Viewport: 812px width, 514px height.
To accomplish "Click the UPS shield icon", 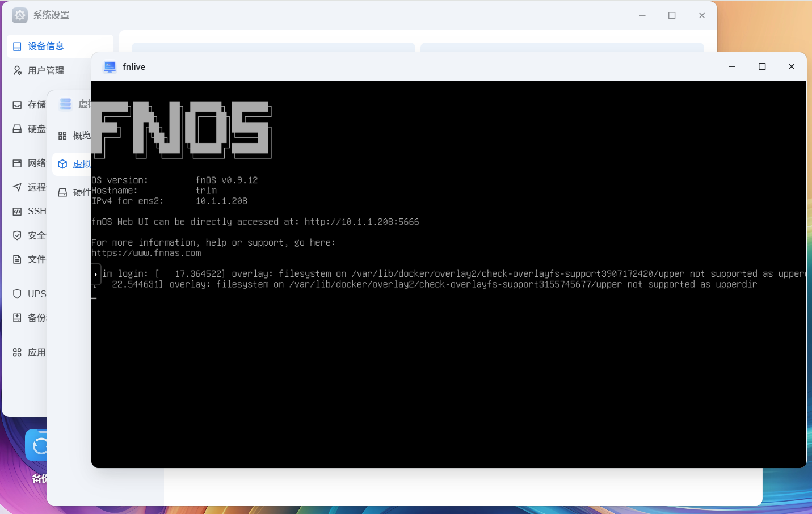I will [17, 294].
